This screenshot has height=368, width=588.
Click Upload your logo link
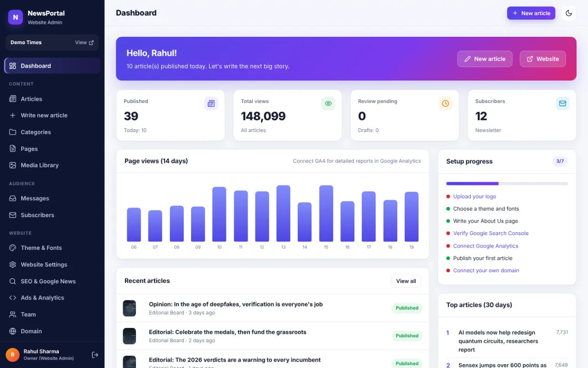pos(475,196)
